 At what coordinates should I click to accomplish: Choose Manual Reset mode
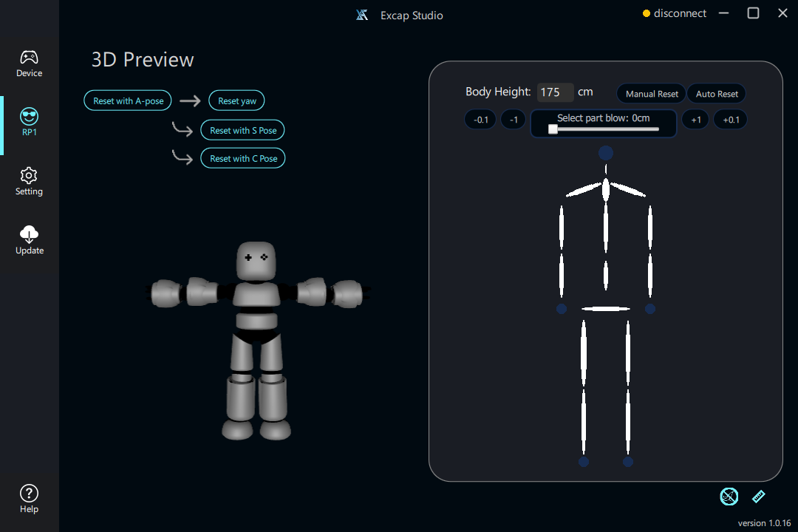coord(652,94)
